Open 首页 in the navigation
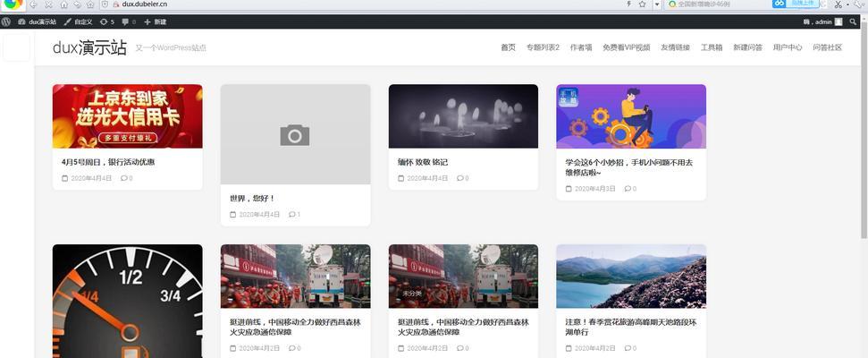Screen dimensions: 868x358 508,47
